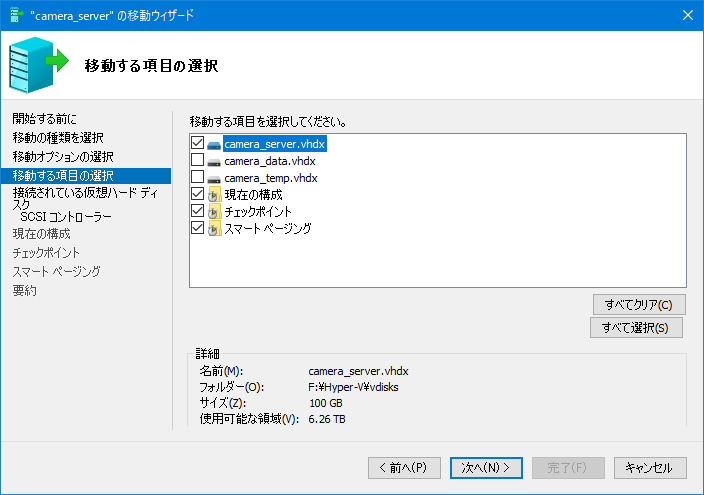The width and height of the screenshot is (704, 495).
Task: Click the 現在の構成 folder icon
Action: (x=214, y=195)
